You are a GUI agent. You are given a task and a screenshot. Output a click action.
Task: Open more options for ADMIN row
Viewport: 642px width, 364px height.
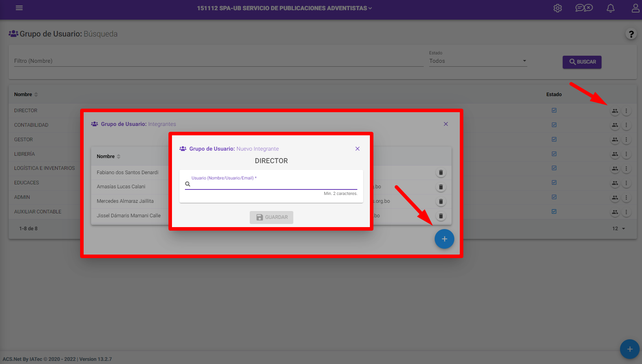click(626, 198)
